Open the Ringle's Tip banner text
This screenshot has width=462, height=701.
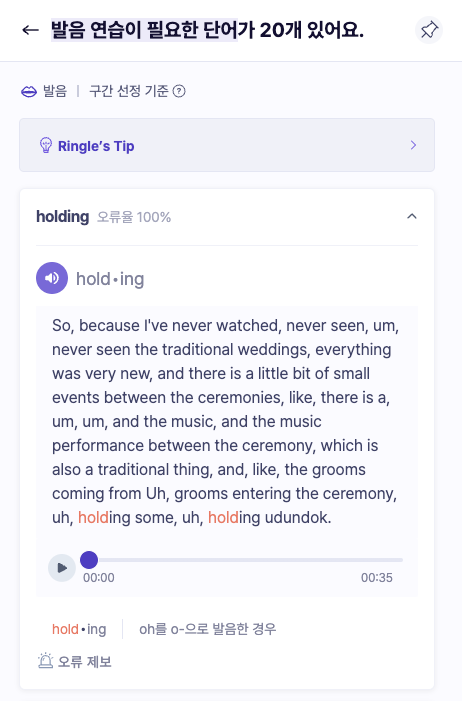coord(96,146)
